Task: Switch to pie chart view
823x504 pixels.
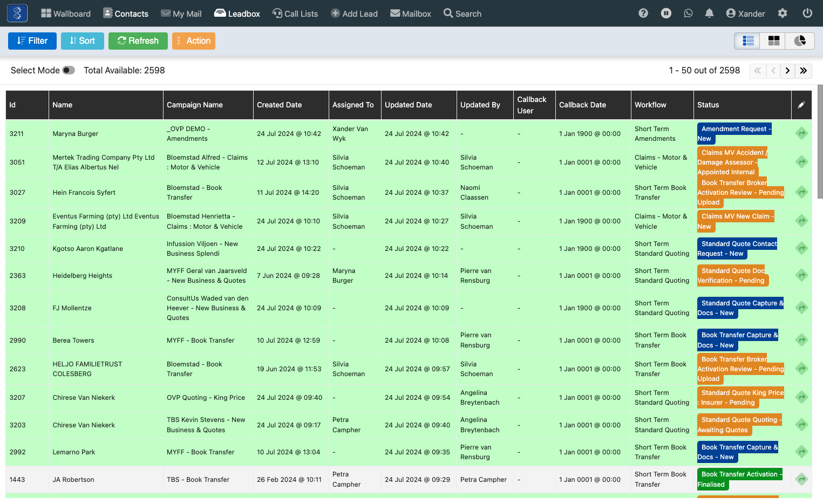Action: pyautogui.click(x=800, y=41)
